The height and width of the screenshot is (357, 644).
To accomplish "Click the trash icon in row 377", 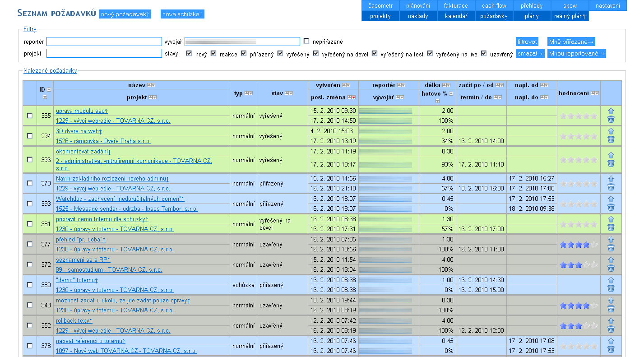I will 611,248.
